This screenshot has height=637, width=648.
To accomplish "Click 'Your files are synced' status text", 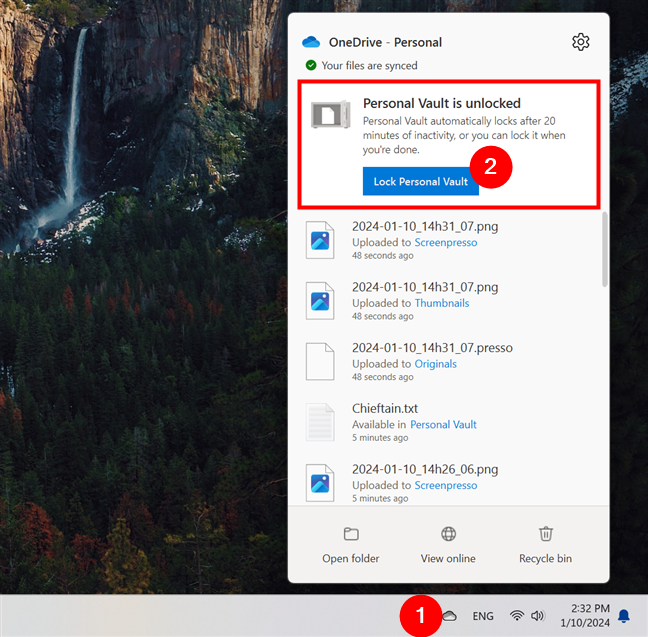I will coord(369,65).
